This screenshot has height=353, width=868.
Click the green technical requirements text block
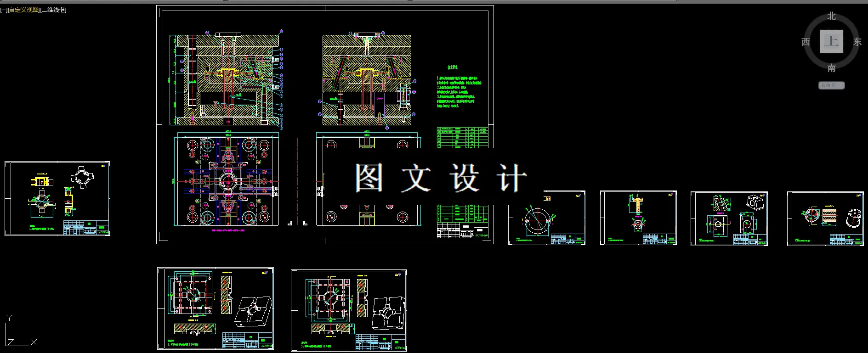[x=459, y=87]
